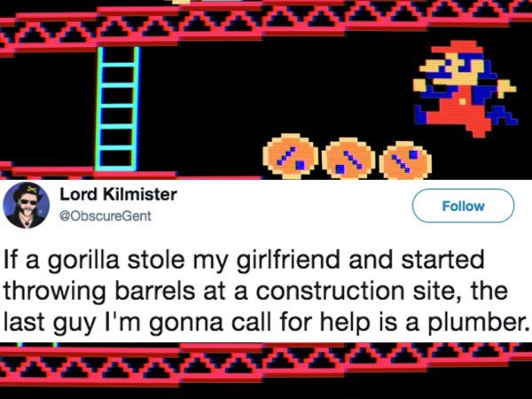Image resolution: width=532 pixels, height=399 pixels.
Task: Click the word "girlfriend" in the tweet
Action: coord(288,261)
